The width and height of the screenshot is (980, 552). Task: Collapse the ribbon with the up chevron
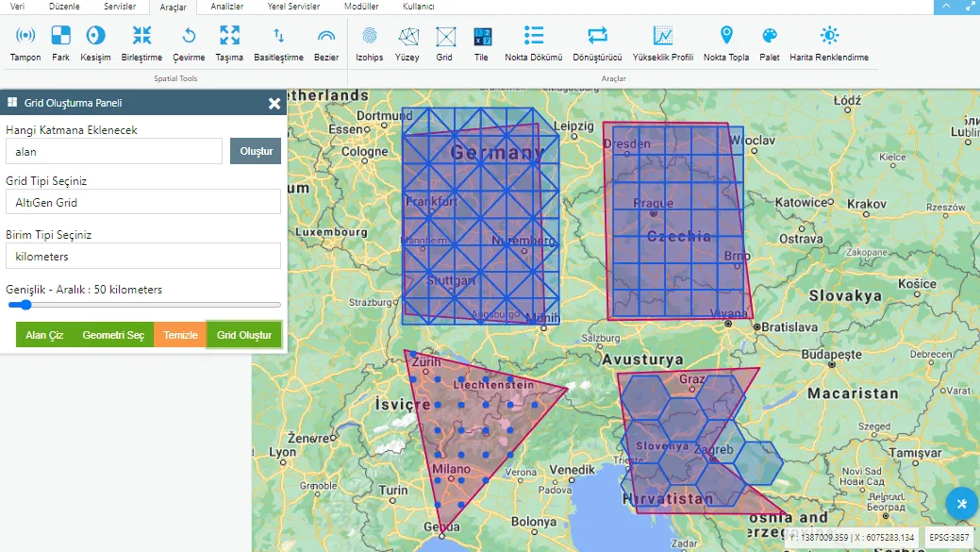pos(946,7)
